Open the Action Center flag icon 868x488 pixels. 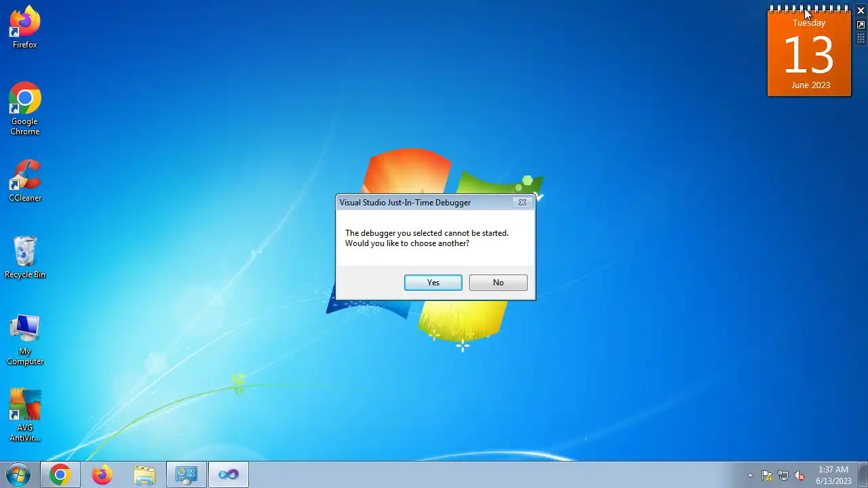tap(767, 475)
